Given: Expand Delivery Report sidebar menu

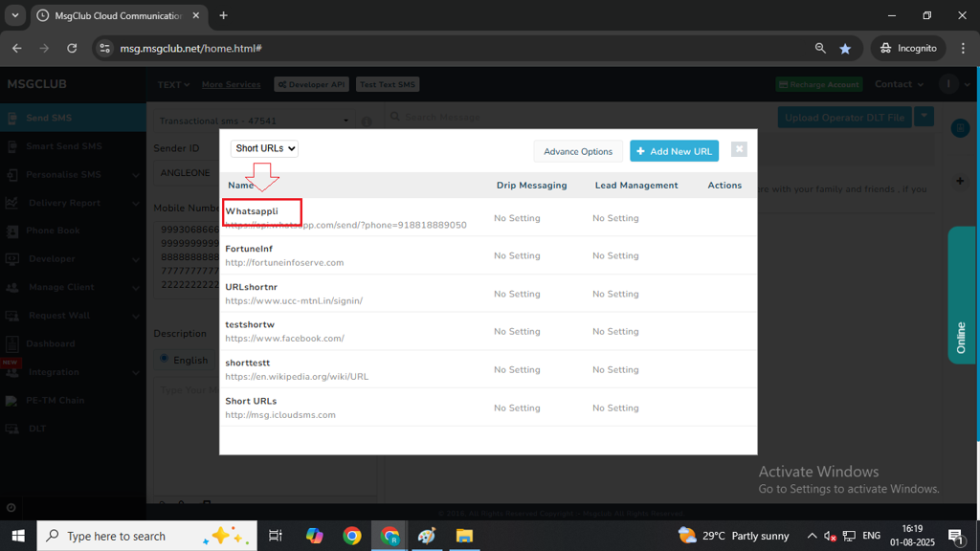Looking at the screenshot, I should 73,203.
